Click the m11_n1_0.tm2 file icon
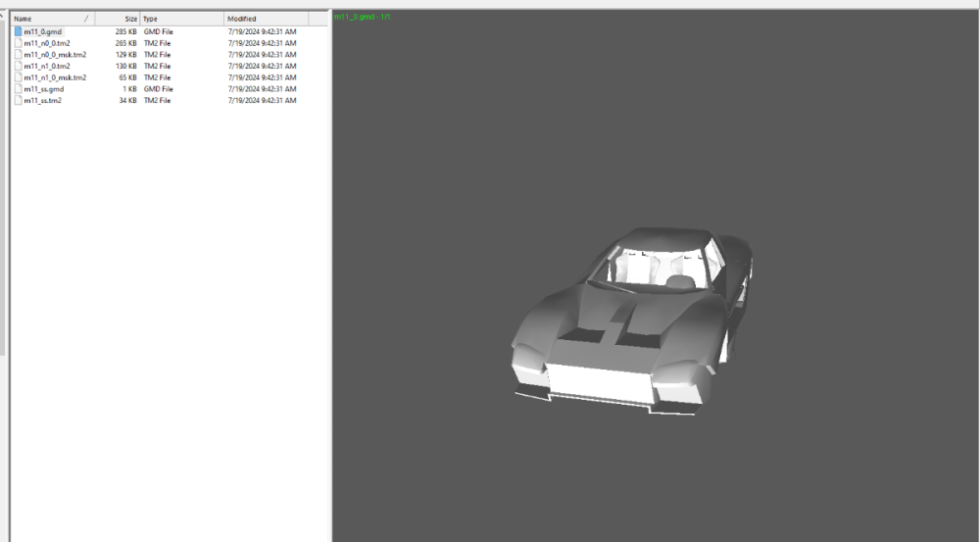 pyautogui.click(x=18, y=66)
